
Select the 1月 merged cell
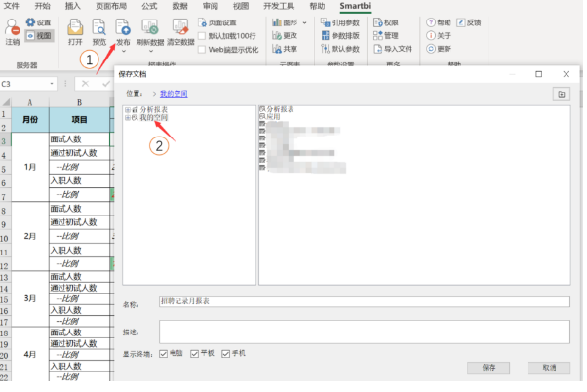[x=30, y=167]
